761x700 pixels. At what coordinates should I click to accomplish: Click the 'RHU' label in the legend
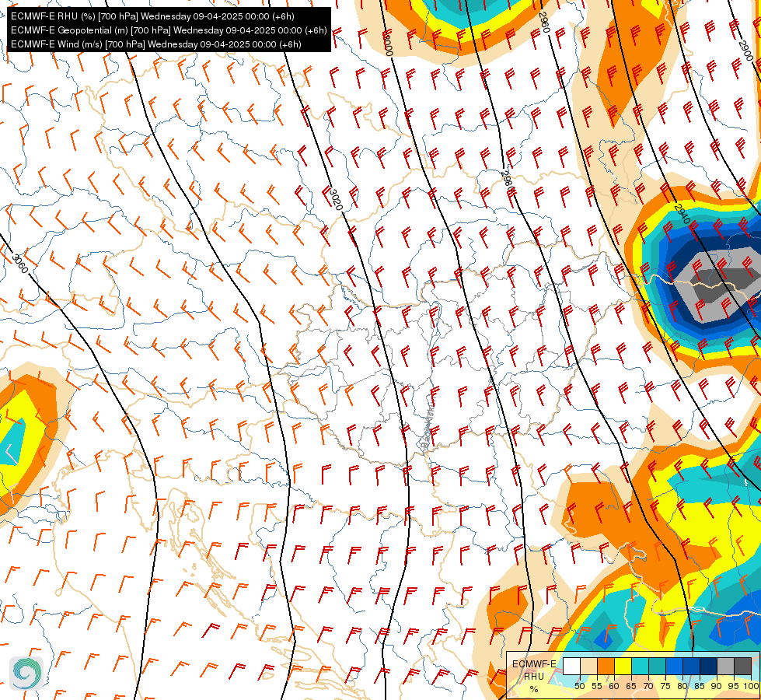(x=534, y=677)
